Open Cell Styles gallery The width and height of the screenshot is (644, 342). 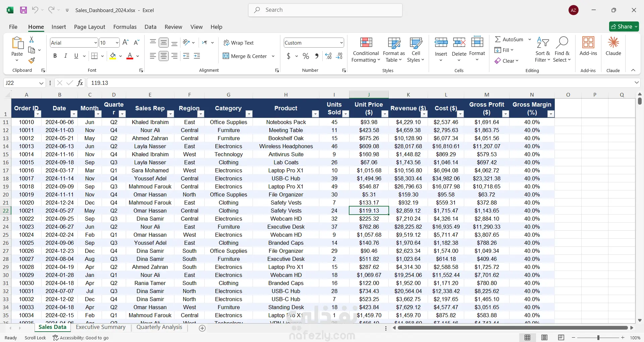pos(416,50)
